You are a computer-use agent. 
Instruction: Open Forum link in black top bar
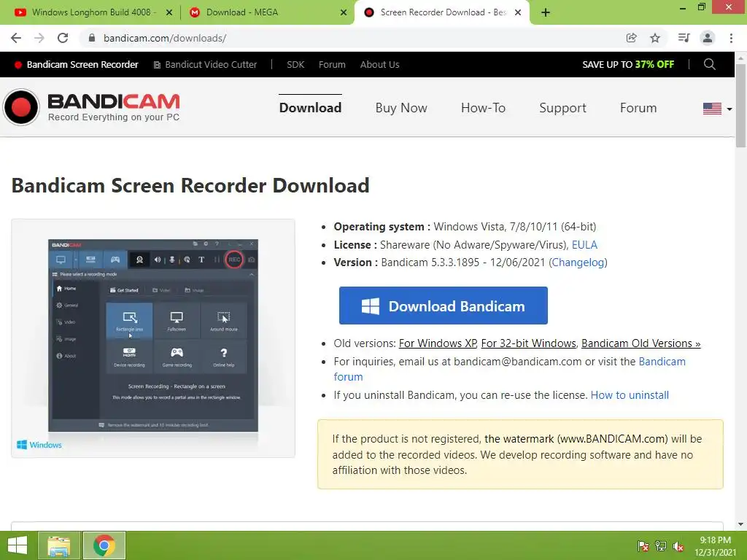(x=332, y=65)
